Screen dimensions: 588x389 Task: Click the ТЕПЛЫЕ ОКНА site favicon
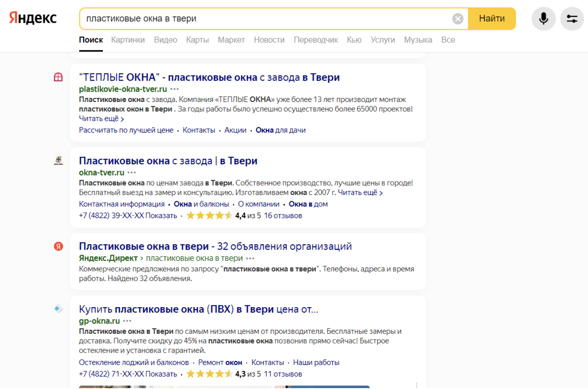[x=58, y=77]
